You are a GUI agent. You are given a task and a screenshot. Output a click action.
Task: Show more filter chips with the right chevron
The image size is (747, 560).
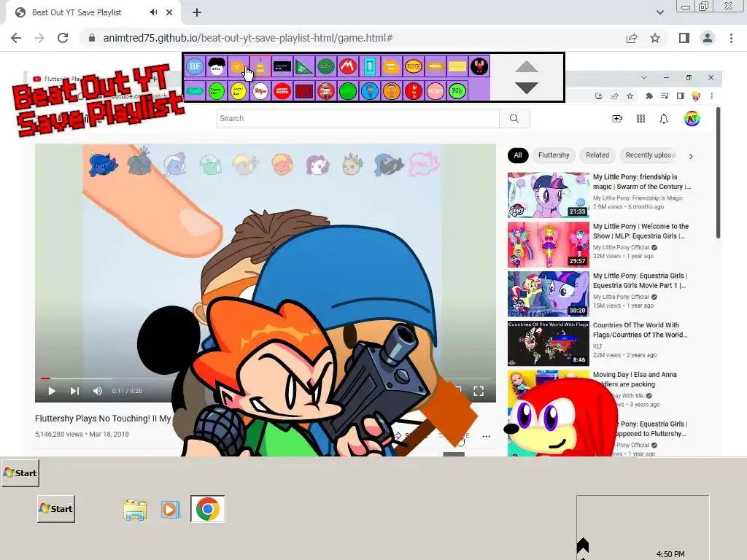691,156
